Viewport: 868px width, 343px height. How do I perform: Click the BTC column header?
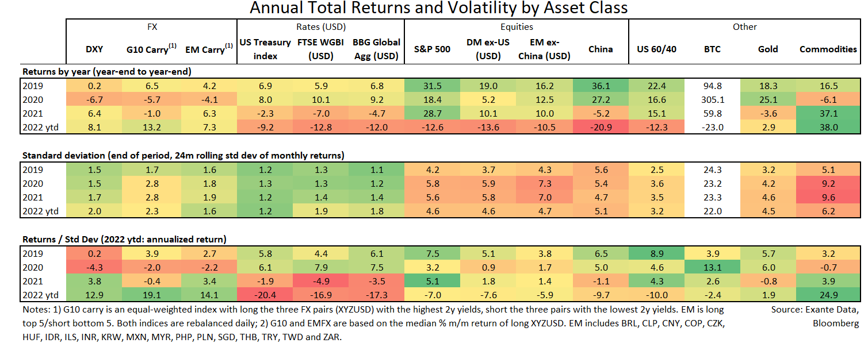[713, 49]
